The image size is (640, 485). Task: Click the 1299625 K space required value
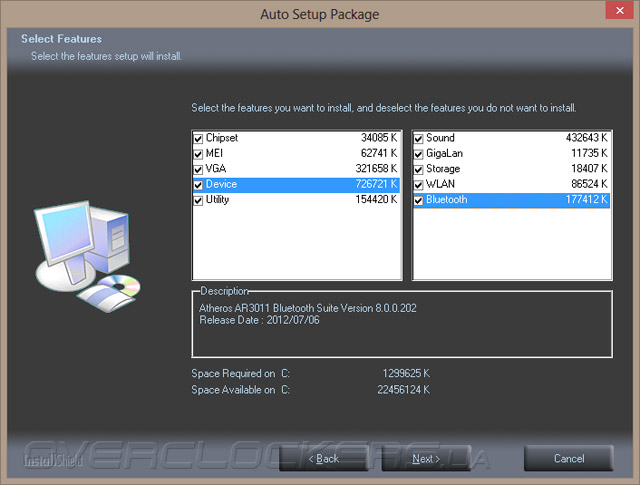pyautogui.click(x=406, y=373)
